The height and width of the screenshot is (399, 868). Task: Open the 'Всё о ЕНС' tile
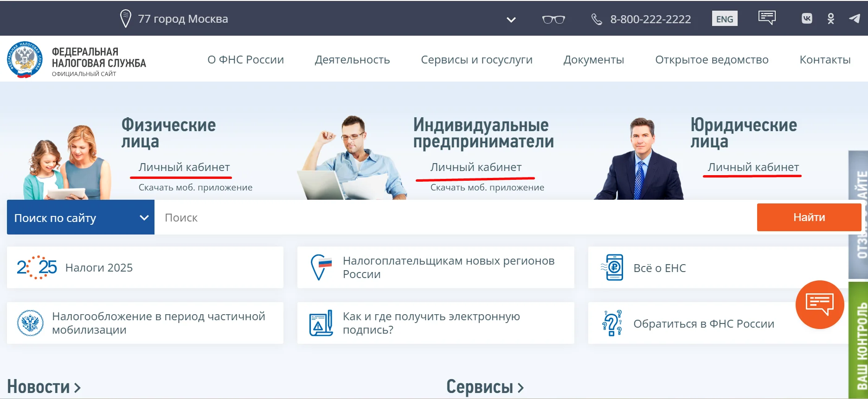718,267
